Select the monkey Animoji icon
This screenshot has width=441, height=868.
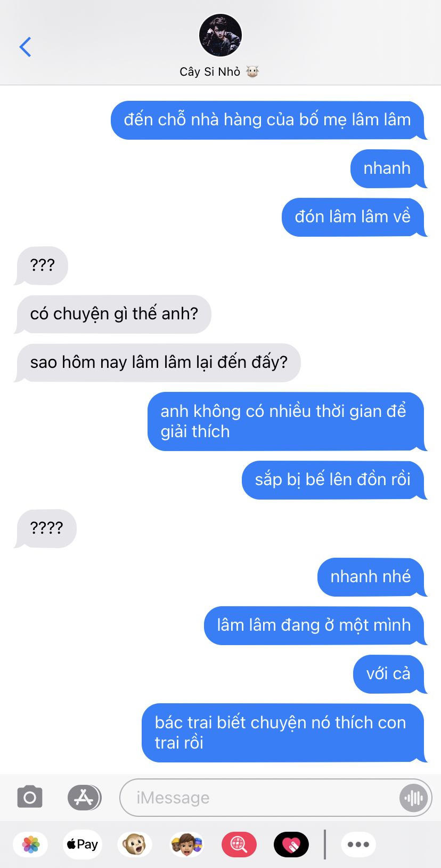[135, 845]
